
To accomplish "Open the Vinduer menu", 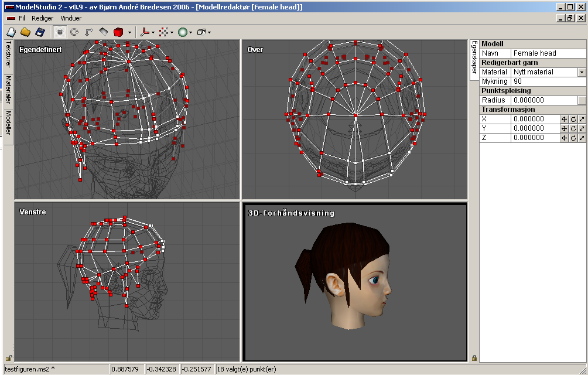I will pos(71,18).
